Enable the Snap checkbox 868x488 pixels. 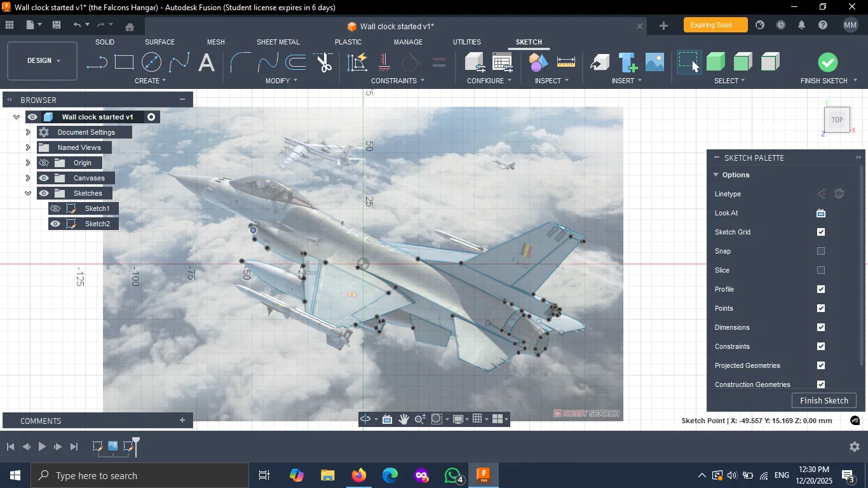821,251
